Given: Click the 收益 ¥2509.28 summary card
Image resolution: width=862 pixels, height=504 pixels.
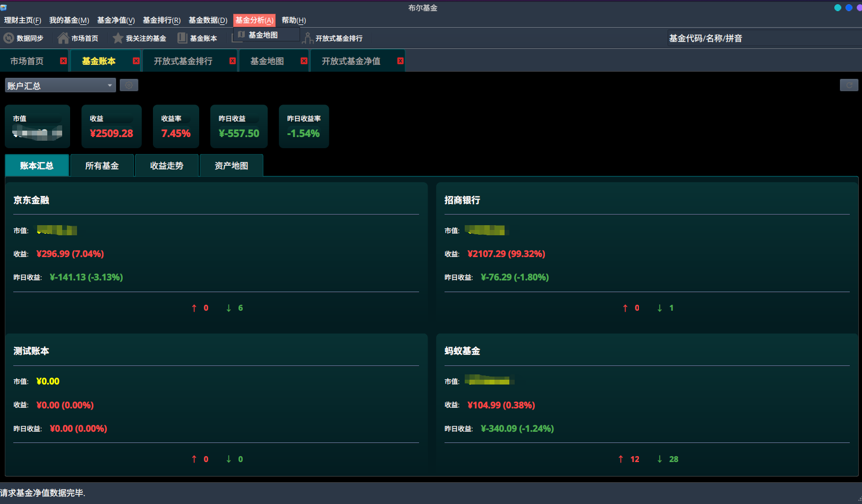Looking at the screenshot, I should coord(112,126).
